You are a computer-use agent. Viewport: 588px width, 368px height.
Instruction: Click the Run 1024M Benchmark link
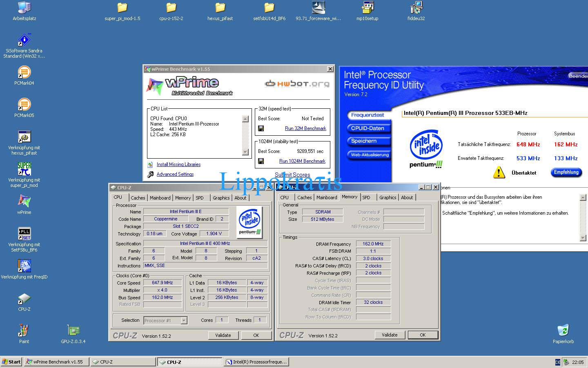302,161
